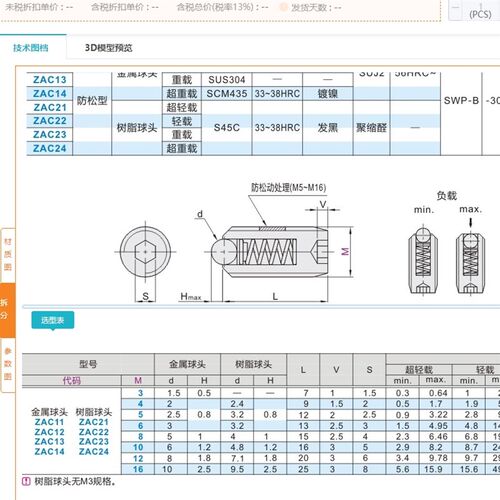Viewport: 500px width, 500px height.
Task: Click the hexagon end-view drawing
Action: pos(145,252)
